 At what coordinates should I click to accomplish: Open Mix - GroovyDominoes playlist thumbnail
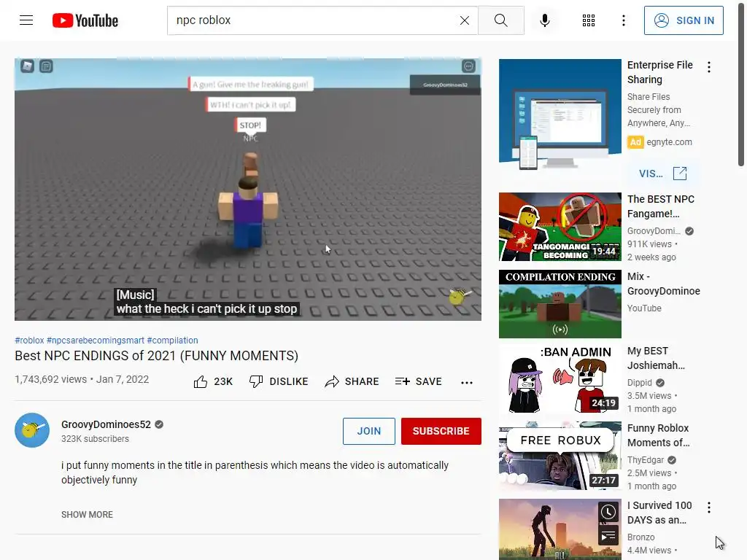click(x=560, y=304)
